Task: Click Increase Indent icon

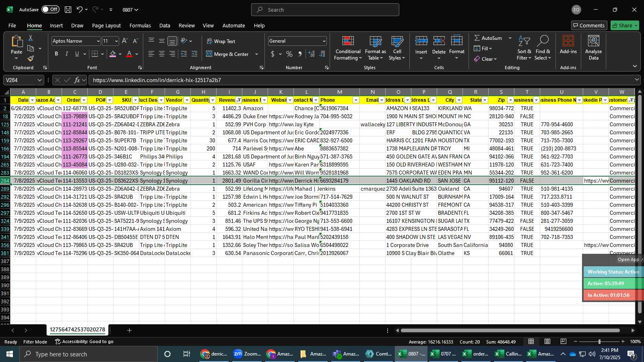Action: click(194, 54)
